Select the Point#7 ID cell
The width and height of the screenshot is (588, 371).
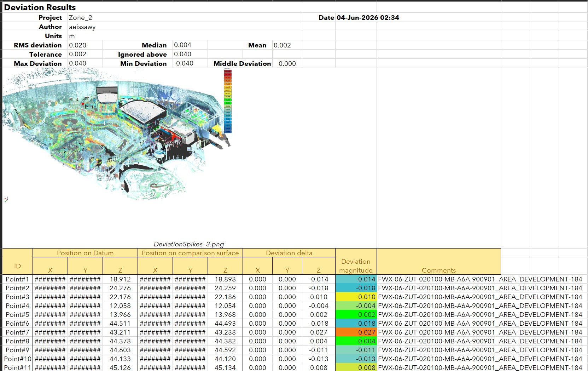(x=17, y=332)
